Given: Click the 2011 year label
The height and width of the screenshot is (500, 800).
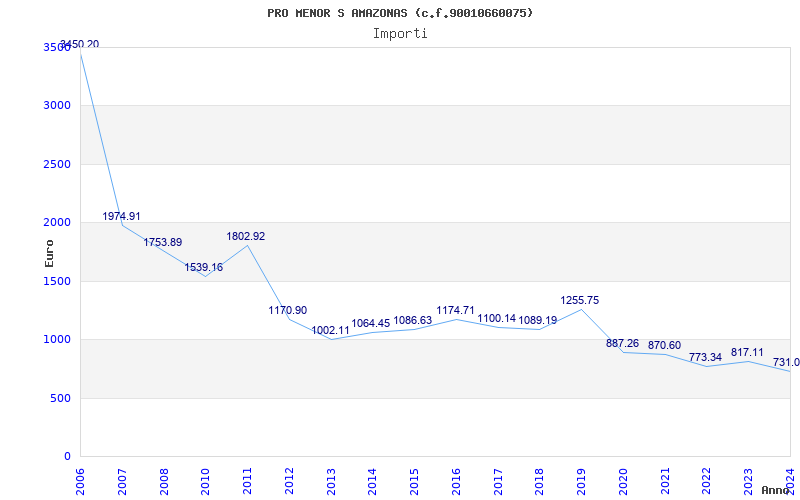Looking at the screenshot, I should (x=247, y=481).
